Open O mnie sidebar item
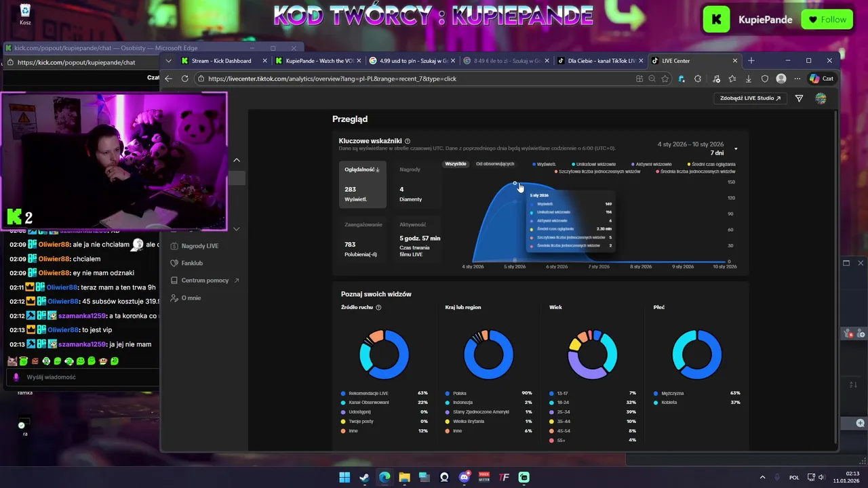868x488 pixels. [x=186, y=298]
